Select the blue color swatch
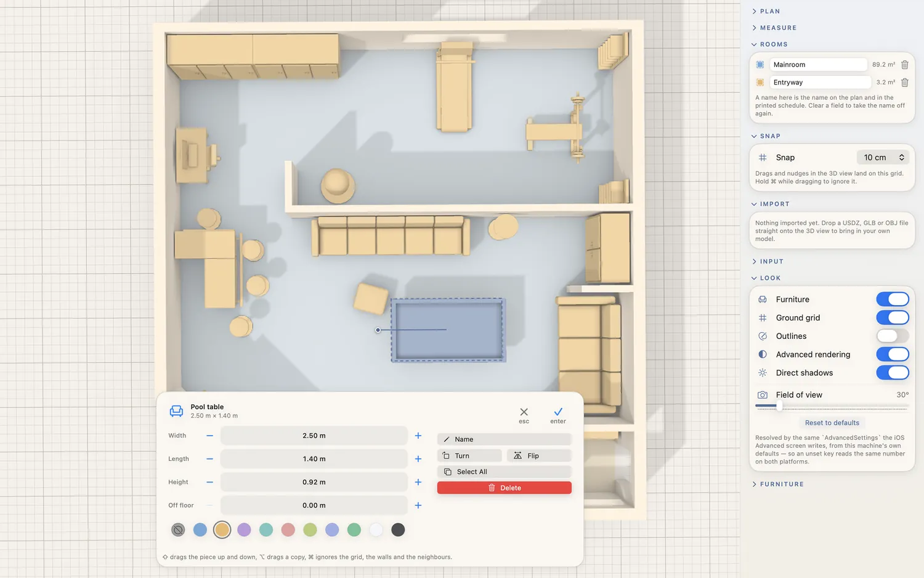The width and height of the screenshot is (924, 578). tap(200, 530)
